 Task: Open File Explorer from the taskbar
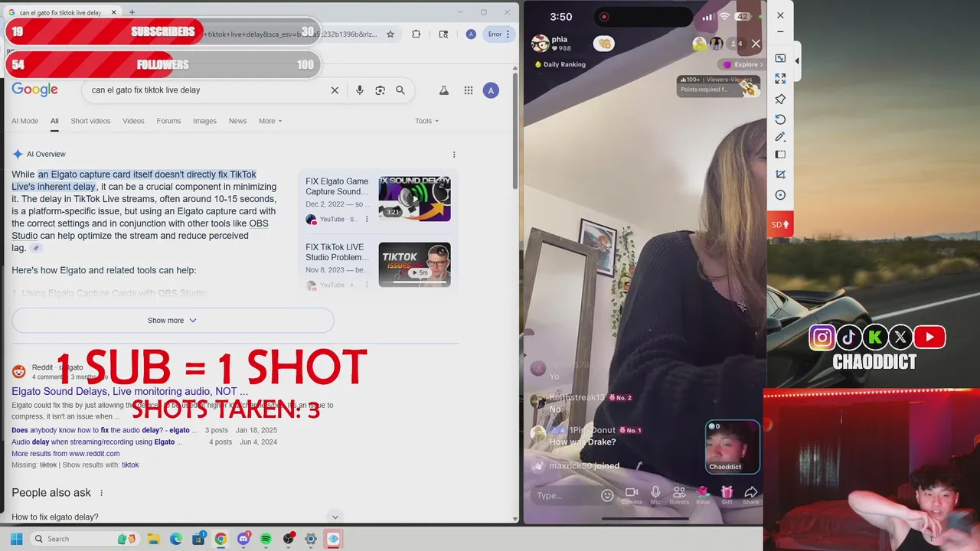(x=153, y=539)
